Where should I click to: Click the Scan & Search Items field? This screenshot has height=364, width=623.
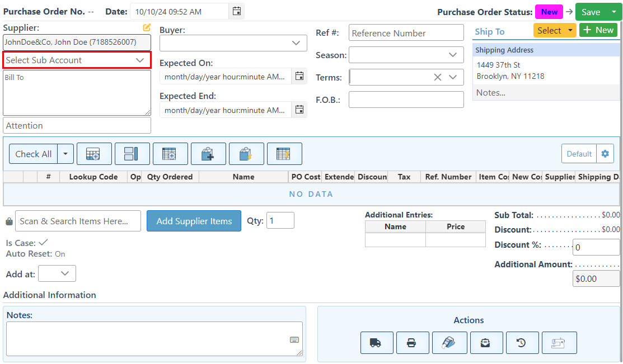tap(78, 221)
